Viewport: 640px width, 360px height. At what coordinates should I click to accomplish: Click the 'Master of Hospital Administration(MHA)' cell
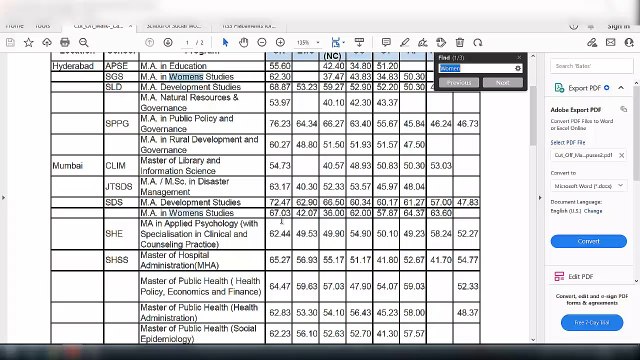(x=202, y=260)
